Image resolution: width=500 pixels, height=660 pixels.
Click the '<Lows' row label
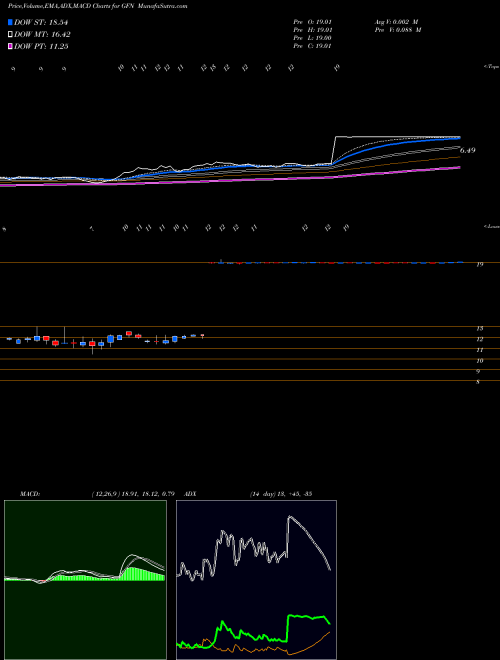pyautogui.click(x=492, y=226)
